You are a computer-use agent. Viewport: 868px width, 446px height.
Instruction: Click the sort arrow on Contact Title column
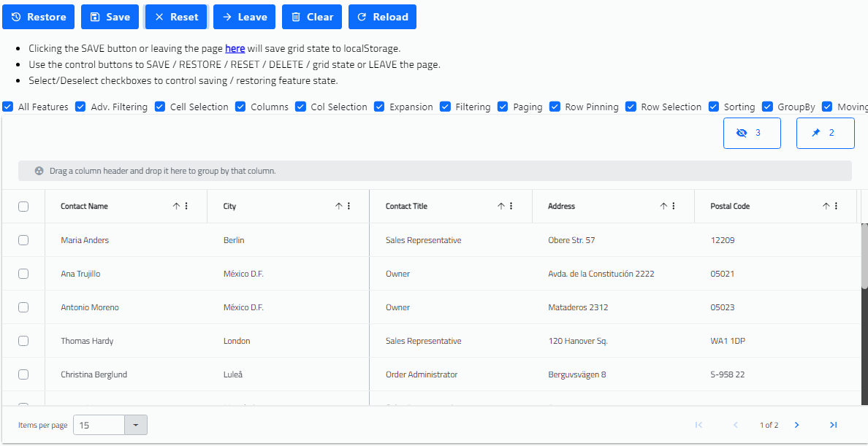[x=501, y=207]
